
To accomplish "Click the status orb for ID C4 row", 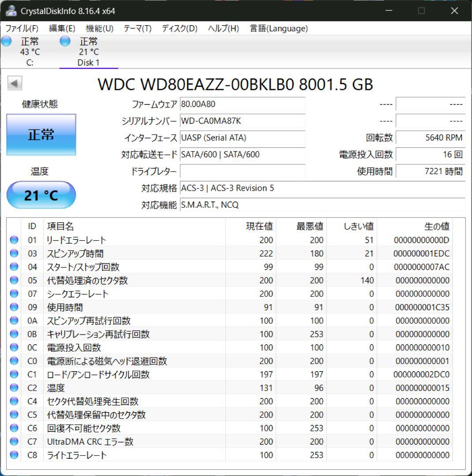I will [x=14, y=401].
